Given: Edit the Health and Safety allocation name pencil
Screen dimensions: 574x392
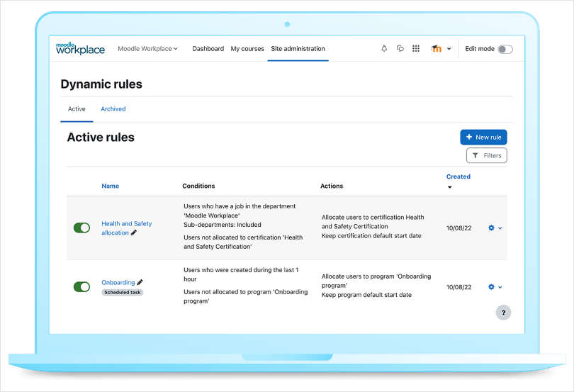Looking at the screenshot, I should [134, 233].
